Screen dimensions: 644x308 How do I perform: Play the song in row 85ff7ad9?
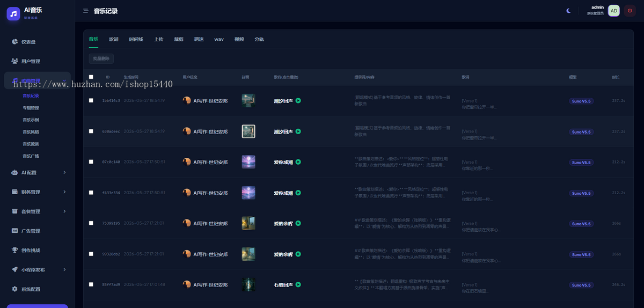(298, 284)
